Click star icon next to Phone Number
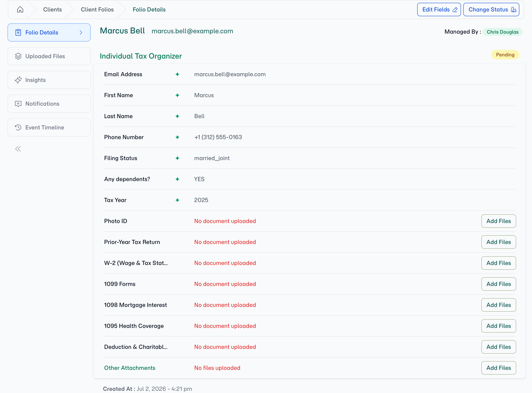Screen dimensions: 532x393 coord(177,137)
